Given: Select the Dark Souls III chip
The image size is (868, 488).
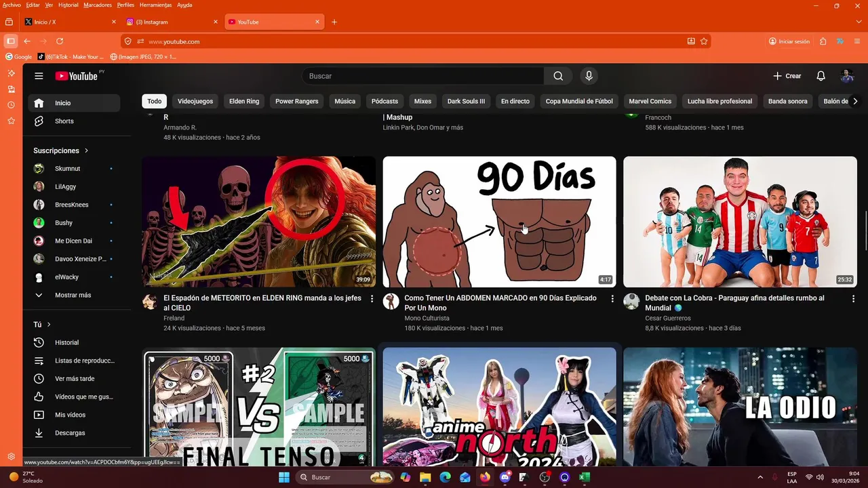Looking at the screenshot, I should [466, 101].
